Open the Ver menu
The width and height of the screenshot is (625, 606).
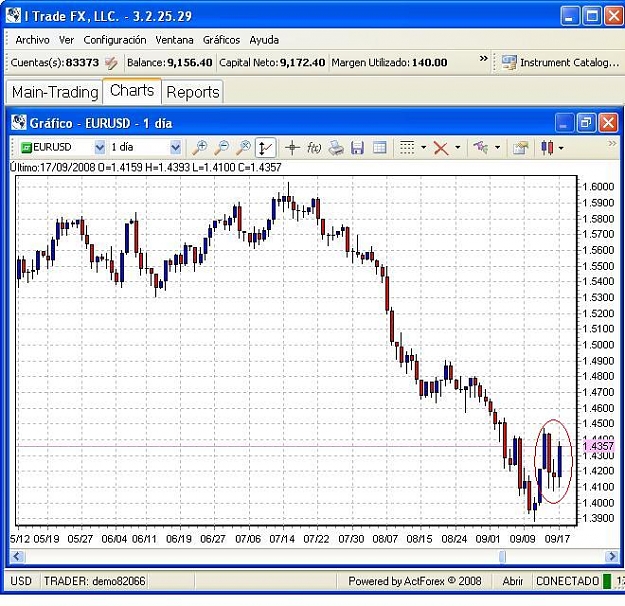[67, 40]
